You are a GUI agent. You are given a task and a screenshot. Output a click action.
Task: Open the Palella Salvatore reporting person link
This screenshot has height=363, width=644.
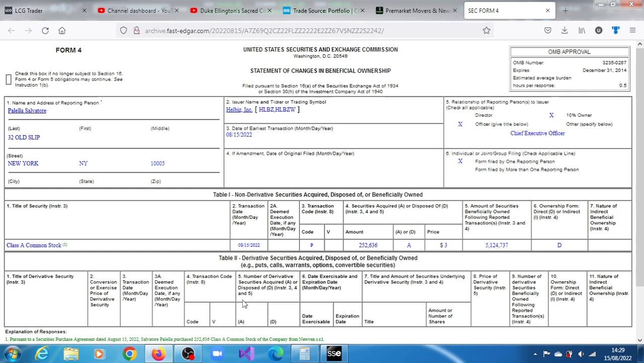27,110
